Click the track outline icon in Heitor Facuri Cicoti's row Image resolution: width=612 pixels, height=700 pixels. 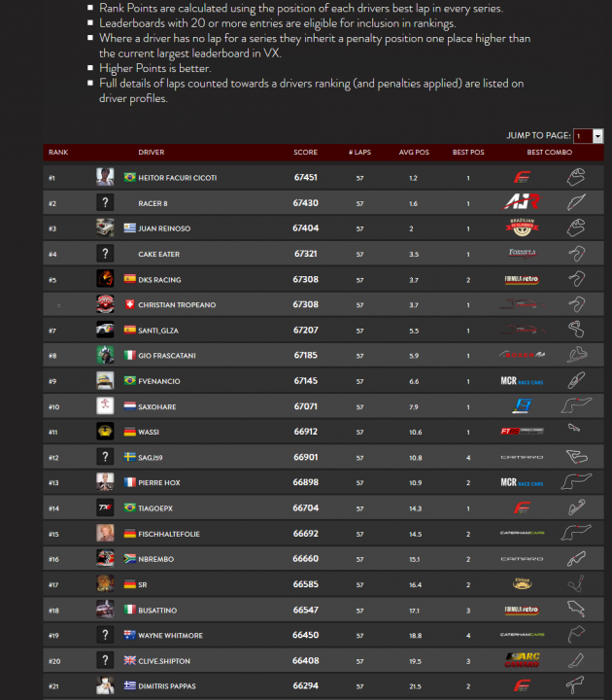tap(576, 177)
